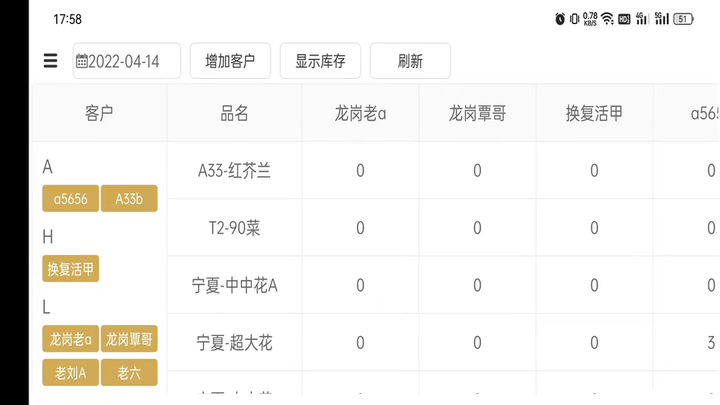This screenshot has height=405, width=720.
Task: Click 换复活甲 cell for 宁夏-超大花
Action: tap(594, 343)
